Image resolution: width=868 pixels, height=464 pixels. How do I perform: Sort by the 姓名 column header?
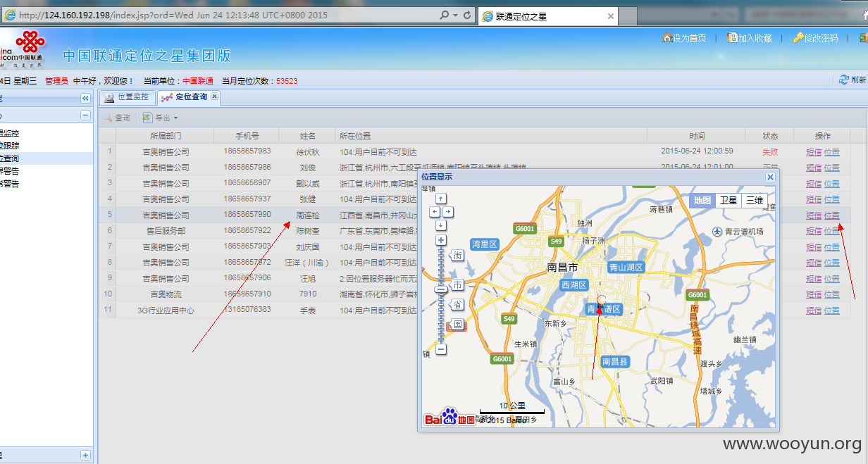(x=307, y=136)
